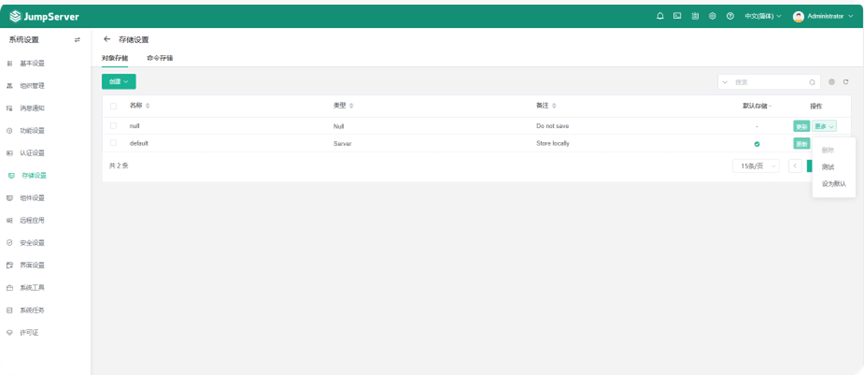
Task: Open the help question-mark icon
Action: (x=730, y=17)
